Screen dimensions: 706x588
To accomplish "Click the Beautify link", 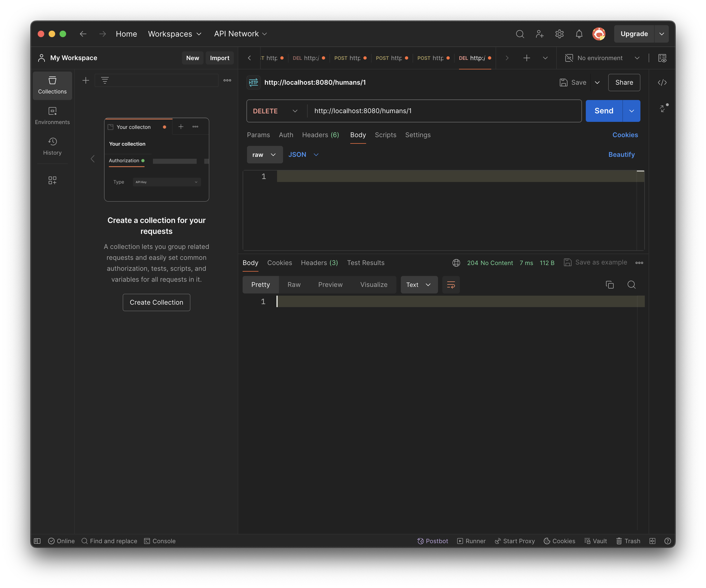I will tap(621, 155).
